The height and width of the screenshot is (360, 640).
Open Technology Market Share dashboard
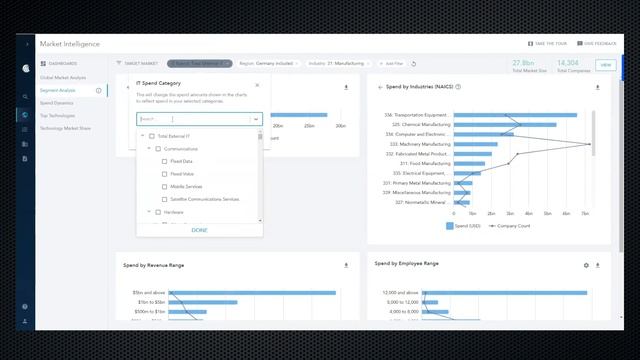pos(65,128)
